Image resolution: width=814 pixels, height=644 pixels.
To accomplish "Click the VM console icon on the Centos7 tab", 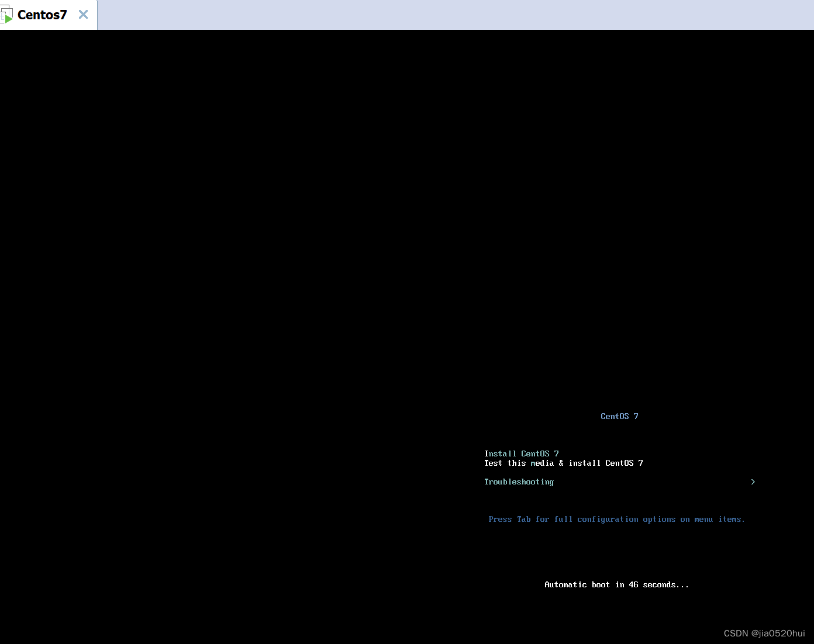I will [x=8, y=14].
